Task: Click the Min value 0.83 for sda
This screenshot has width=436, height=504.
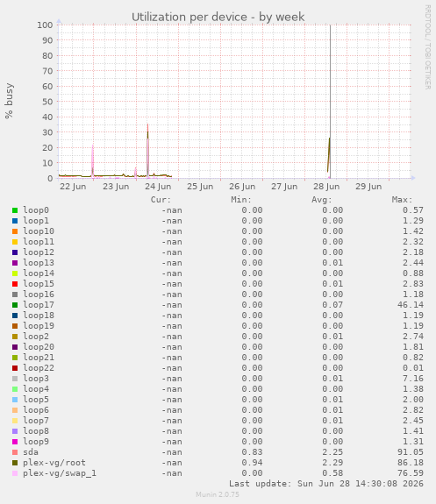Action: tap(252, 452)
